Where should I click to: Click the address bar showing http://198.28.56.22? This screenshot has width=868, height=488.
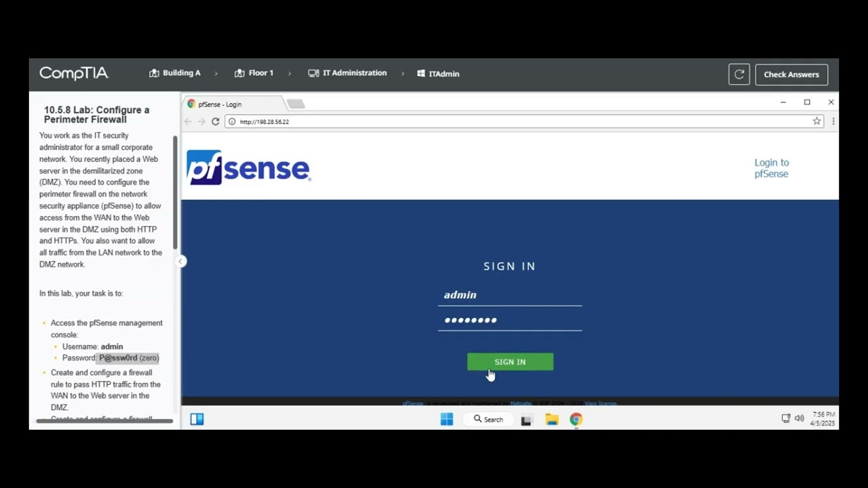pos(524,121)
